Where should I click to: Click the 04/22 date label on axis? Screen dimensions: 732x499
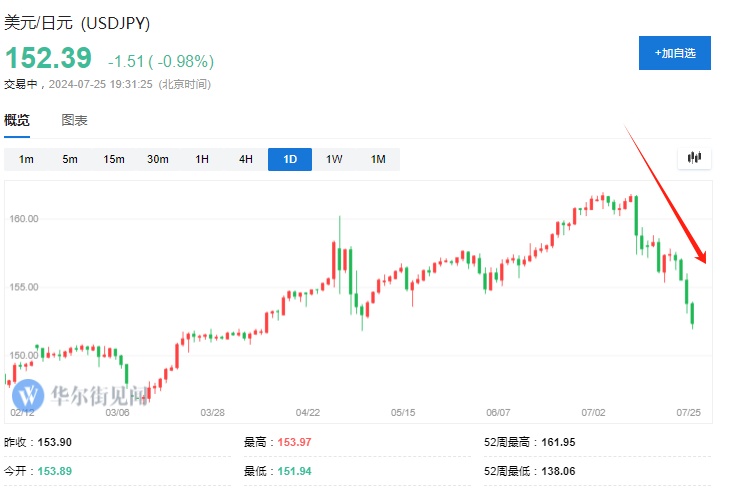click(x=307, y=411)
